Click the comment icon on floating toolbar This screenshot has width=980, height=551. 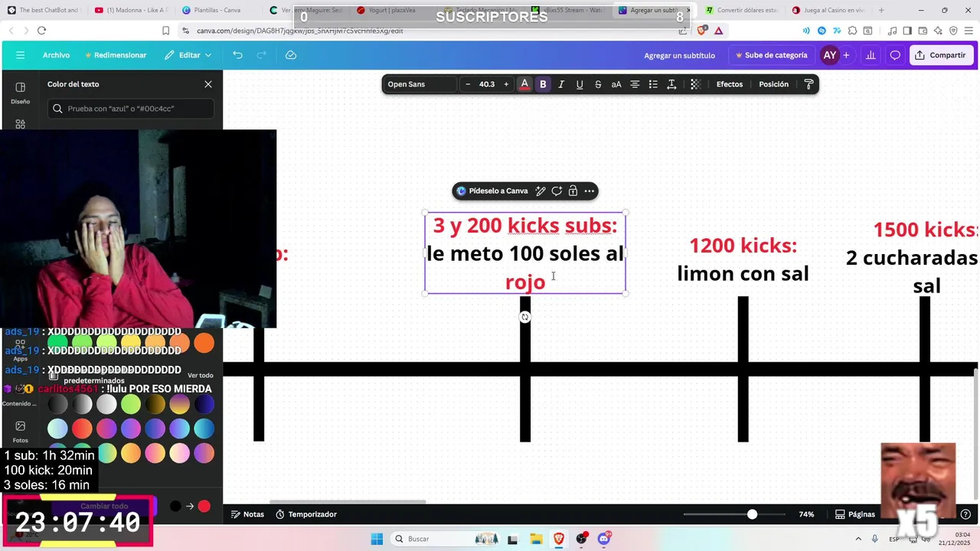[557, 191]
